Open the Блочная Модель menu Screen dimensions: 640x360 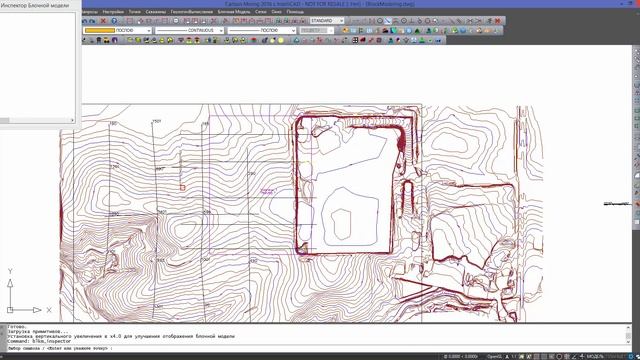coord(234,12)
